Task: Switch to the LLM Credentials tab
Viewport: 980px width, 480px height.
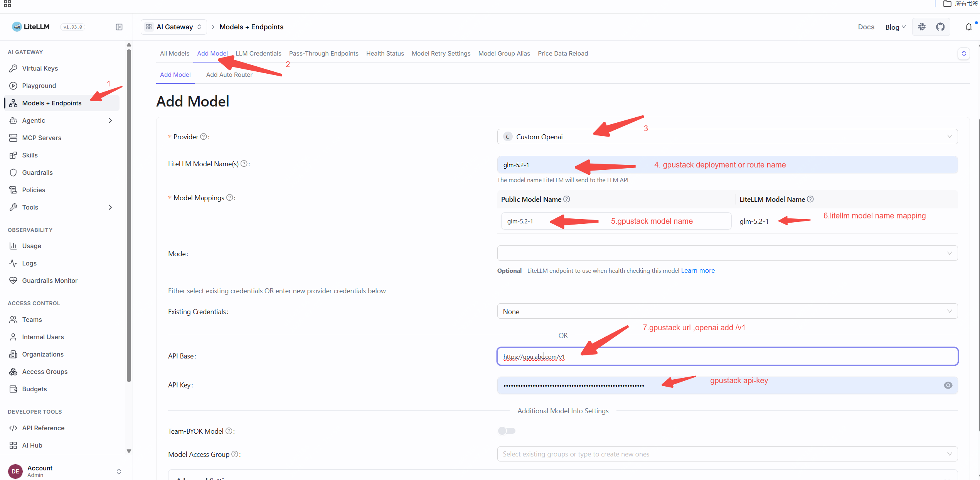Action: [258, 53]
